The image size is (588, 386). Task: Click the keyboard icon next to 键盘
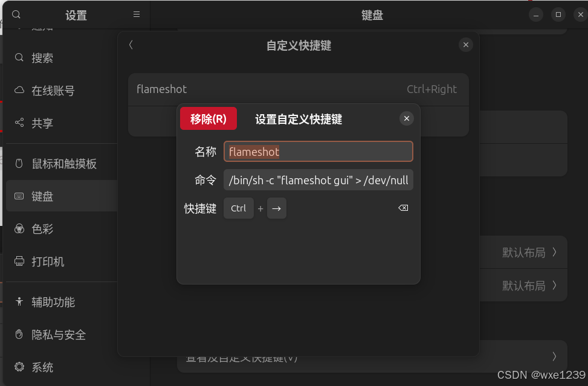19,196
